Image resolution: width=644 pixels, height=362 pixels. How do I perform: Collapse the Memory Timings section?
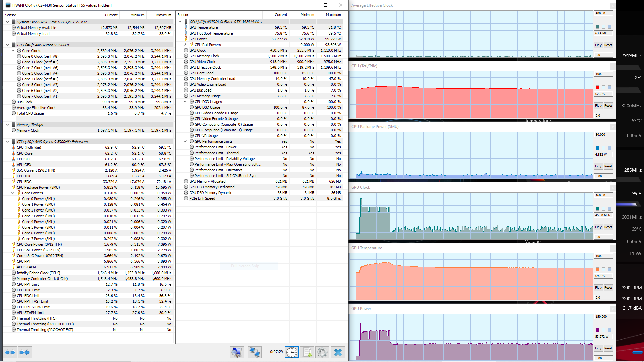[8, 125]
